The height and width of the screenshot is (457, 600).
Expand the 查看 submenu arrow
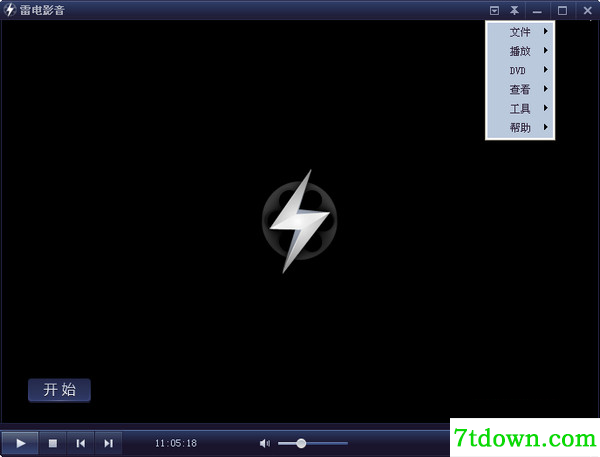coord(546,89)
